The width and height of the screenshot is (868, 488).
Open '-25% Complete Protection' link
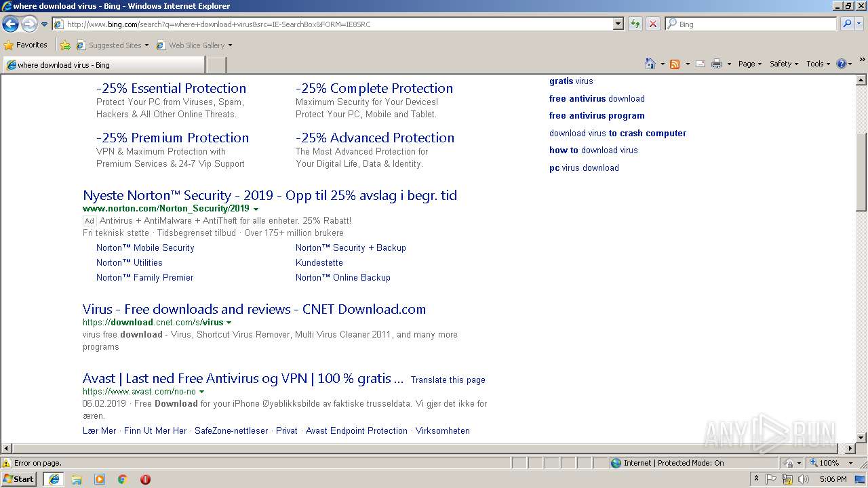[374, 88]
